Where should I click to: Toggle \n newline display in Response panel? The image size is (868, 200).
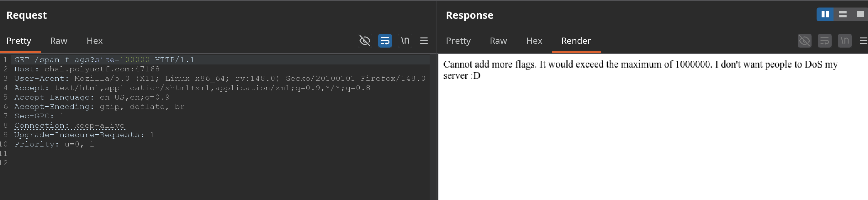click(845, 41)
